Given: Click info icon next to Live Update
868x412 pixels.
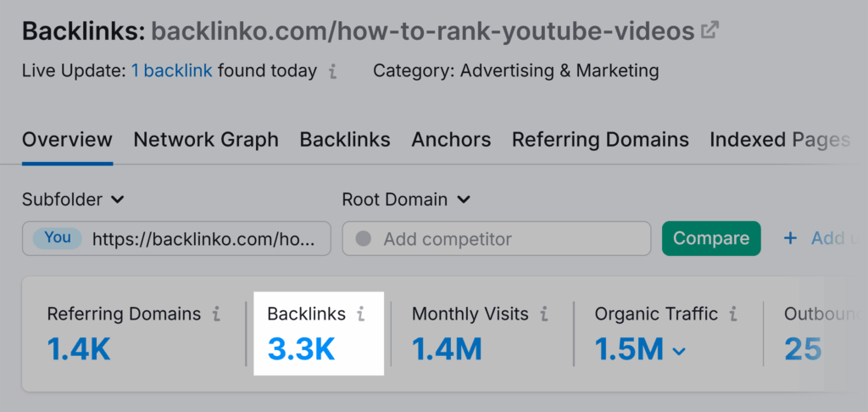Looking at the screenshot, I should pos(332,71).
